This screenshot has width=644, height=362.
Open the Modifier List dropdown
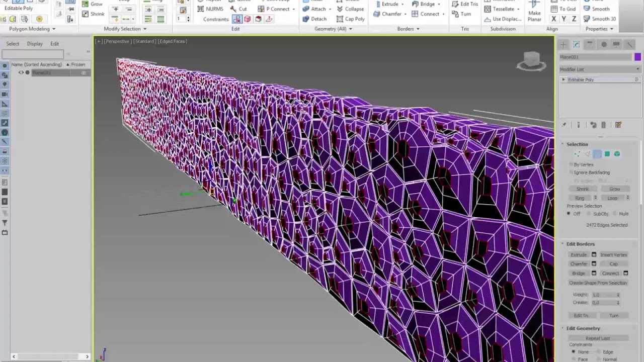pyautogui.click(x=600, y=69)
